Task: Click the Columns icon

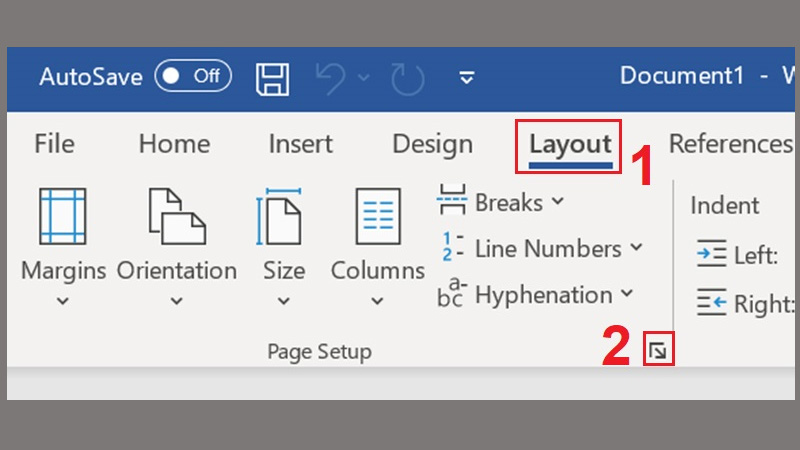Action: tap(378, 216)
